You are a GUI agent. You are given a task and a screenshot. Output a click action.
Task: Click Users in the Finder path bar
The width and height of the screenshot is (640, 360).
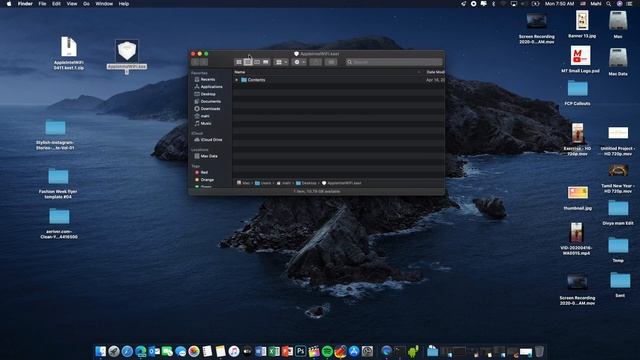[263, 183]
